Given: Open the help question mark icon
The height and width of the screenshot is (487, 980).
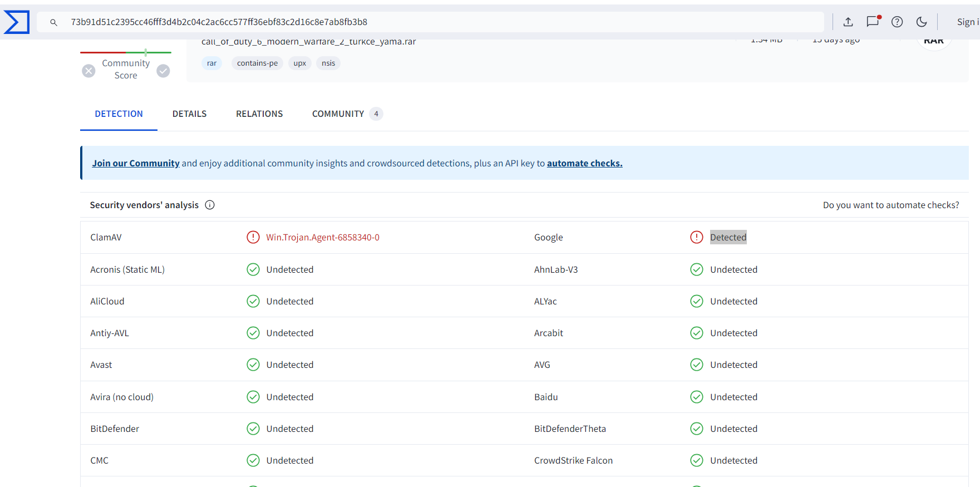Looking at the screenshot, I should [897, 22].
